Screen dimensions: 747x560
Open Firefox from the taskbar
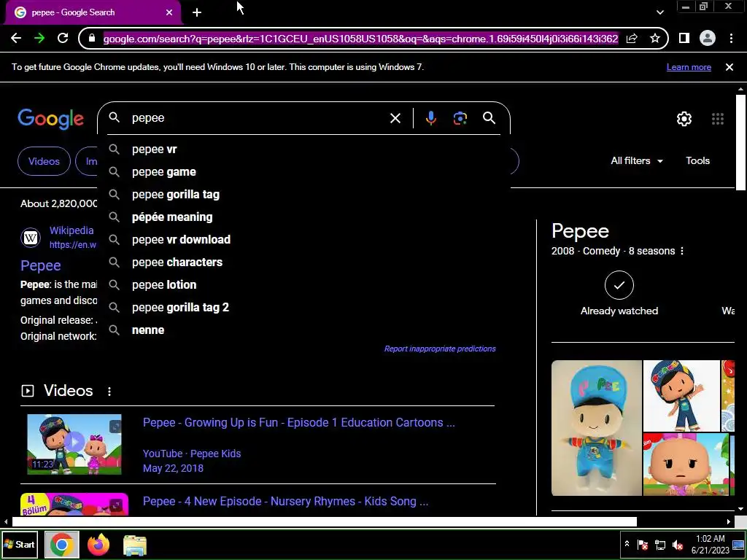pyautogui.click(x=98, y=545)
